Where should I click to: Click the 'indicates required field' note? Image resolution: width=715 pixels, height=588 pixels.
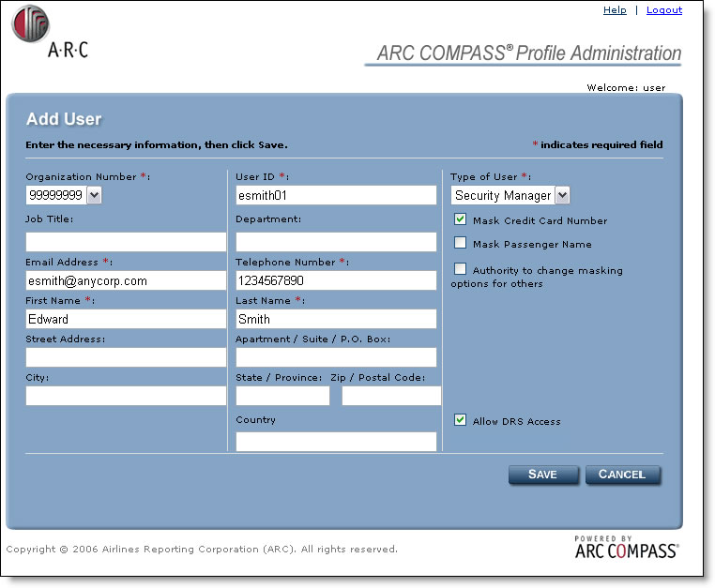(598, 144)
